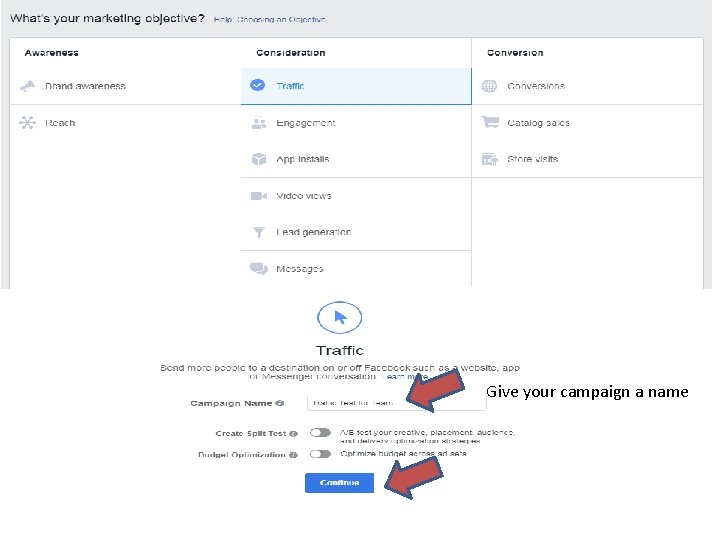This screenshot has height=540, width=720.
Task: Click the Traffic cursor circle icon
Action: coord(340,317)
